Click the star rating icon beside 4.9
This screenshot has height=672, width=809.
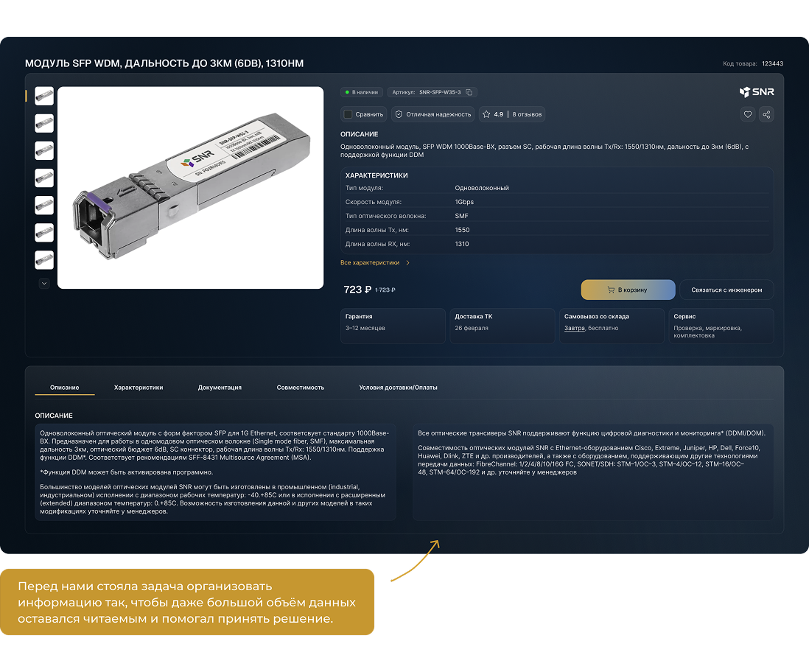coord(486,115)
